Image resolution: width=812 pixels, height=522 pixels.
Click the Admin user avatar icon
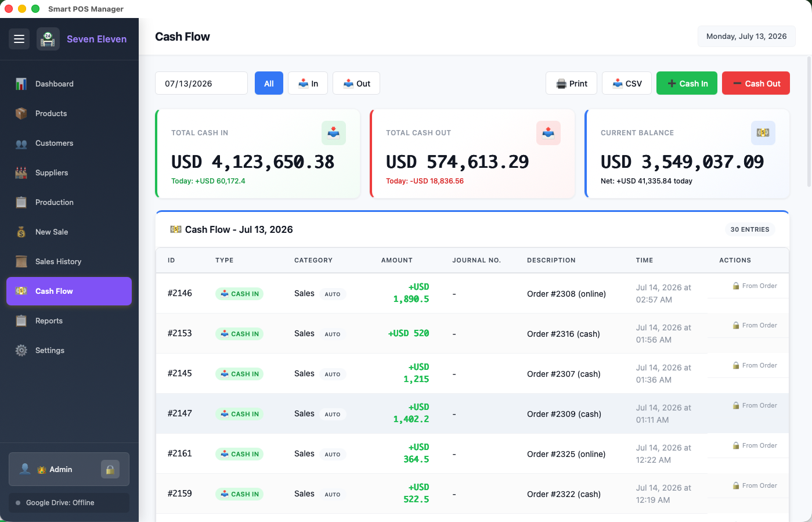coord(25,469)
